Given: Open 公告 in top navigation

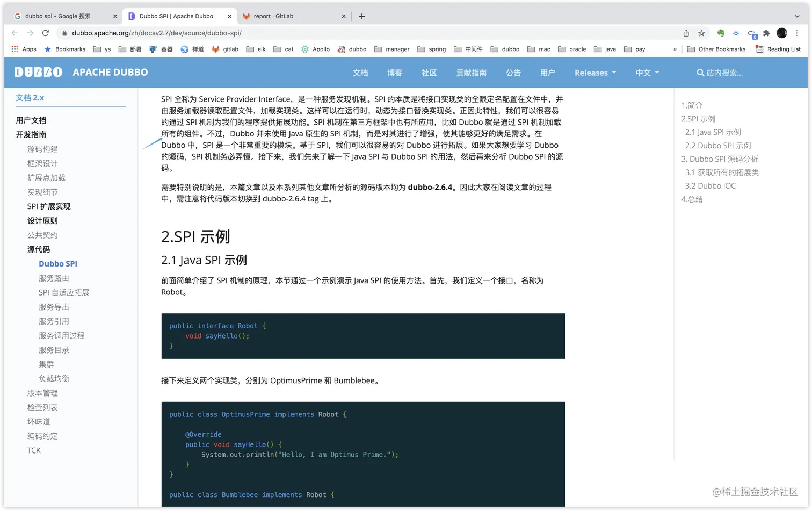Looking at the screenshot, I should click(513, 73).
